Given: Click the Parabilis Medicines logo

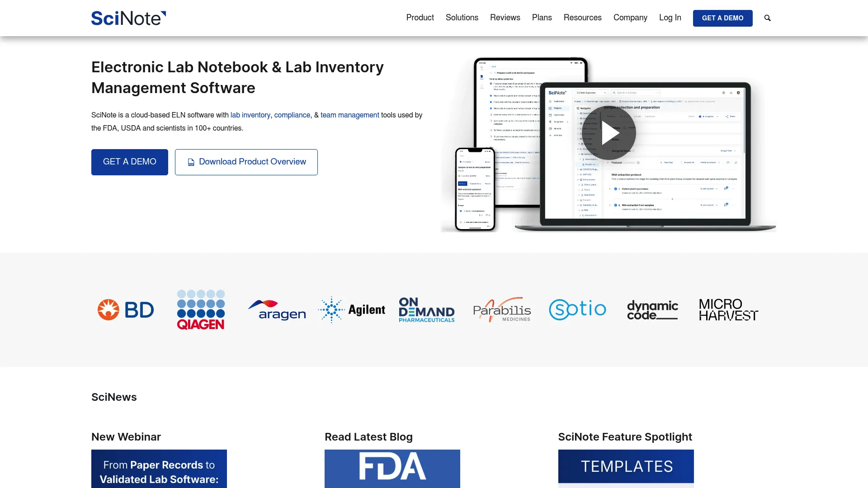Looking at the screenshot, I should pos(502,310).
